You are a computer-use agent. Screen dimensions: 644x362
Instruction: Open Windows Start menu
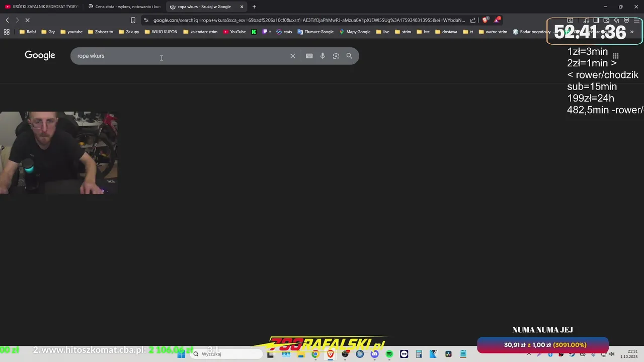(181, 354)
